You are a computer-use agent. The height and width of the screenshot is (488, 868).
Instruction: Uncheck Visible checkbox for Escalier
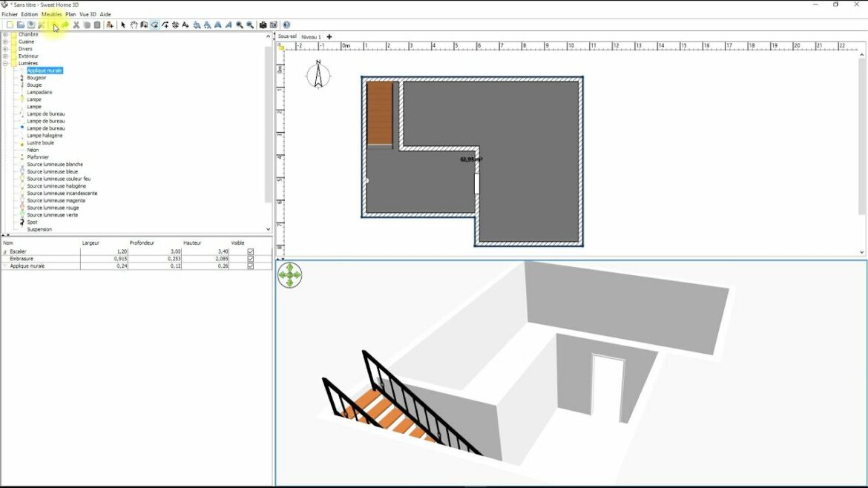[x=251, y=251]
